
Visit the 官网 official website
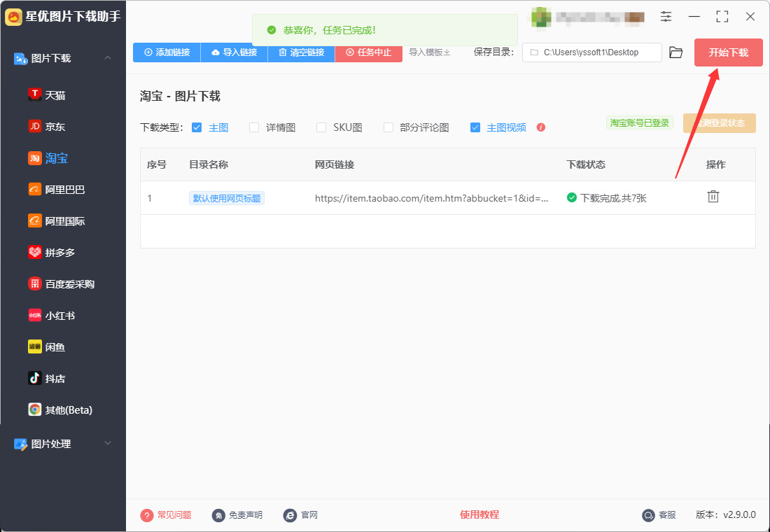click(x=300, y=514)
